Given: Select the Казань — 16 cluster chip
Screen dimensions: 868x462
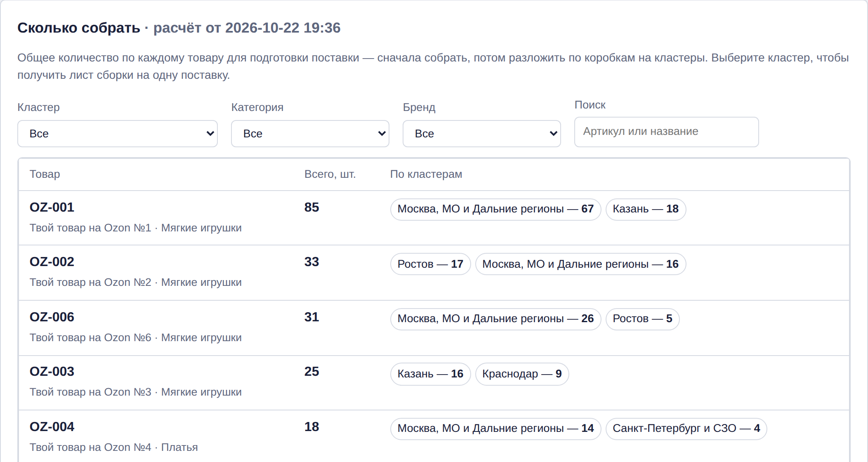Looking at the screenshot, I should 430,374.
